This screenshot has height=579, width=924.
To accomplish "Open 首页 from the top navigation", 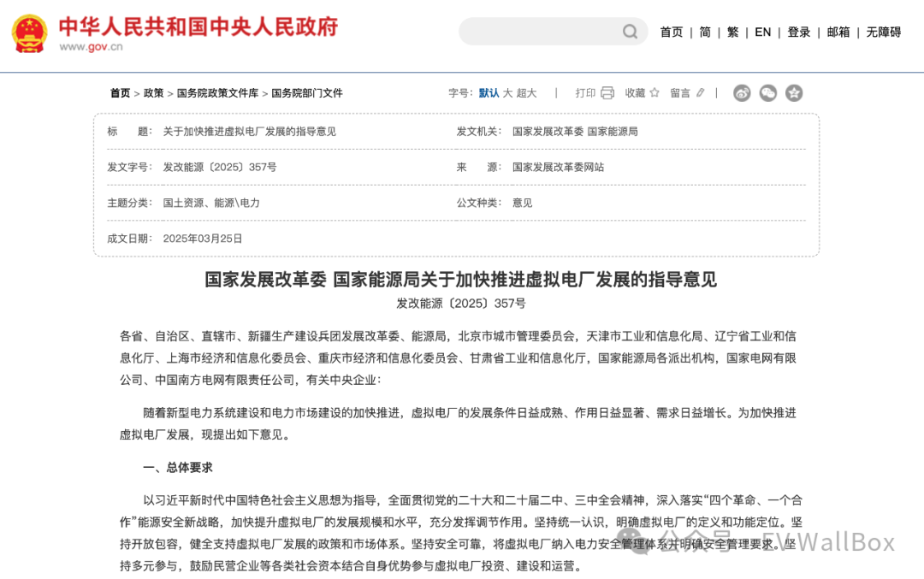I will pyautogui.click(x=671, y=32).
